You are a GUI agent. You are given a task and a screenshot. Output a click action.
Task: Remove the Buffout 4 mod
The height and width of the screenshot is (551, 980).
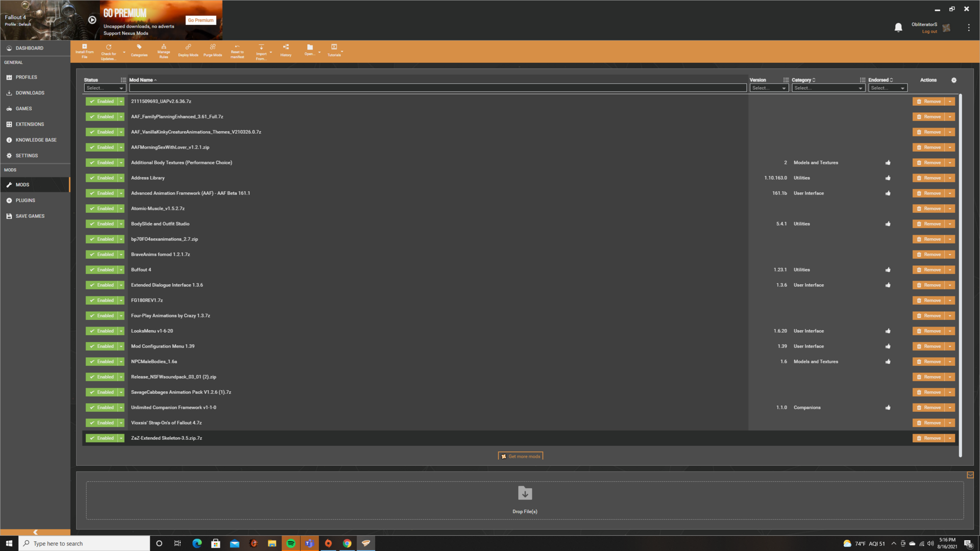pos(928,270)
